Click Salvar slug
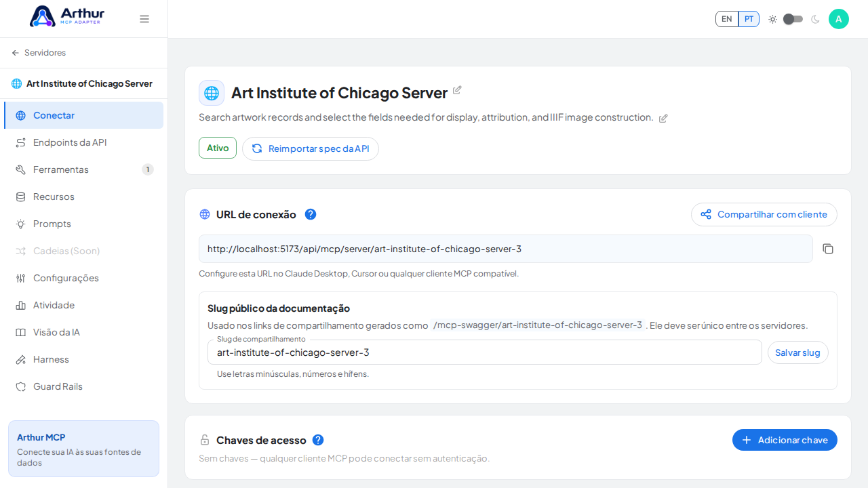 tap(798, 352)
